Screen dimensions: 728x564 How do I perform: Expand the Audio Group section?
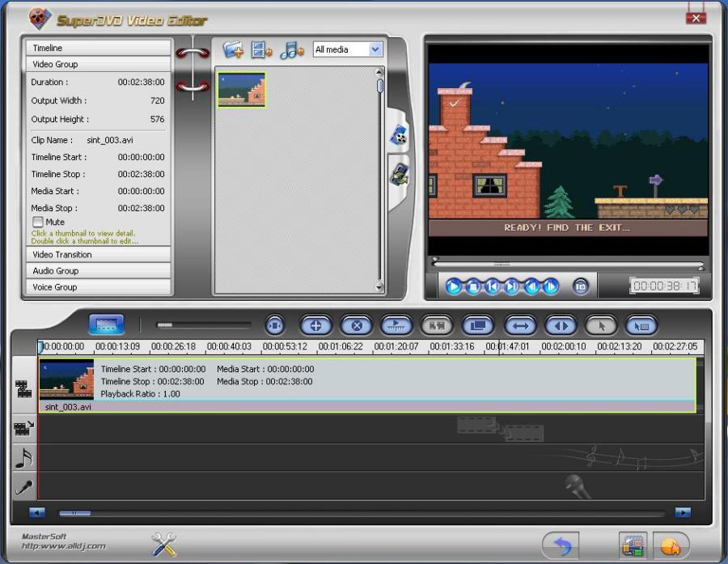click(x=98, y=271)
